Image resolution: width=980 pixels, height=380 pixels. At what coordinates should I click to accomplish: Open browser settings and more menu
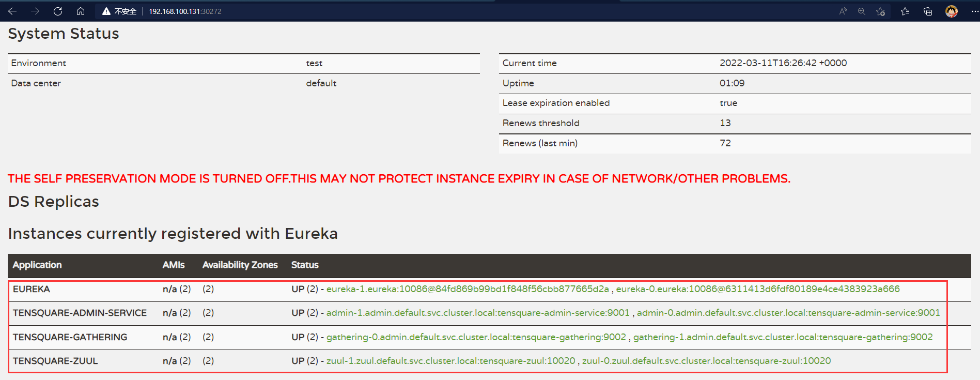pos(975,11)
